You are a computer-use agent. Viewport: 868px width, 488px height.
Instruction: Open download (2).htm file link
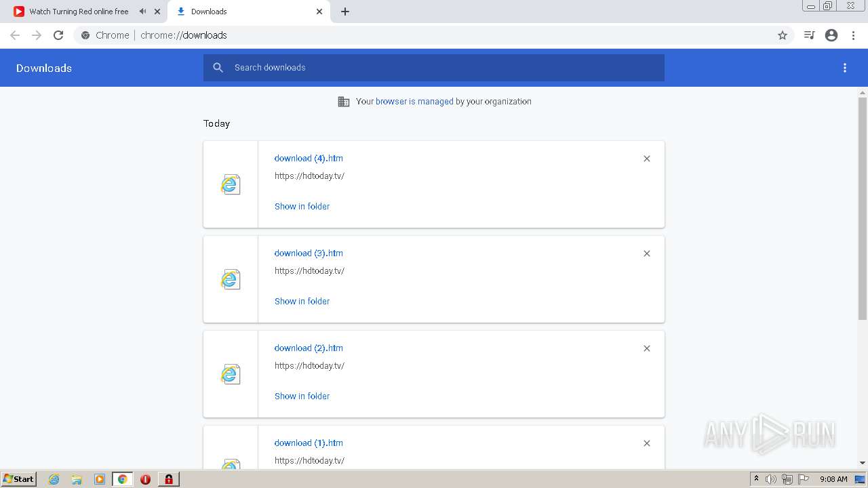[x=309, y=348]
